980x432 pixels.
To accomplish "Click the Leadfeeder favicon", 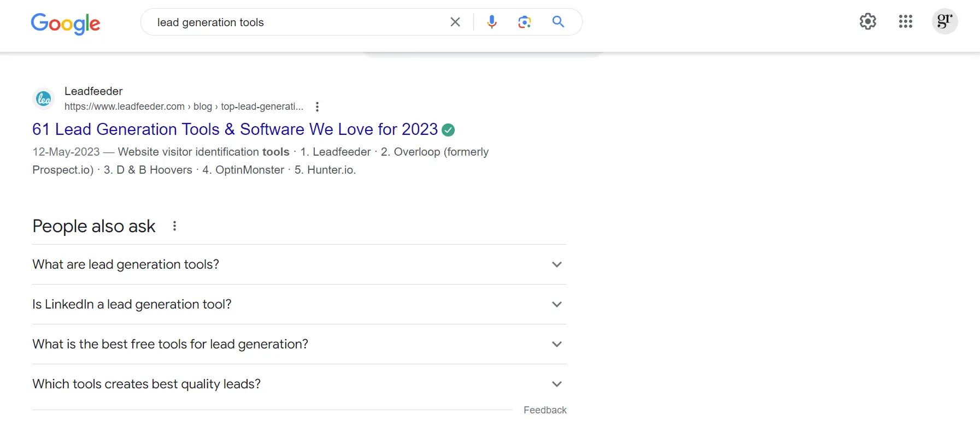I will pyautogui.click(x=44, y=99).
